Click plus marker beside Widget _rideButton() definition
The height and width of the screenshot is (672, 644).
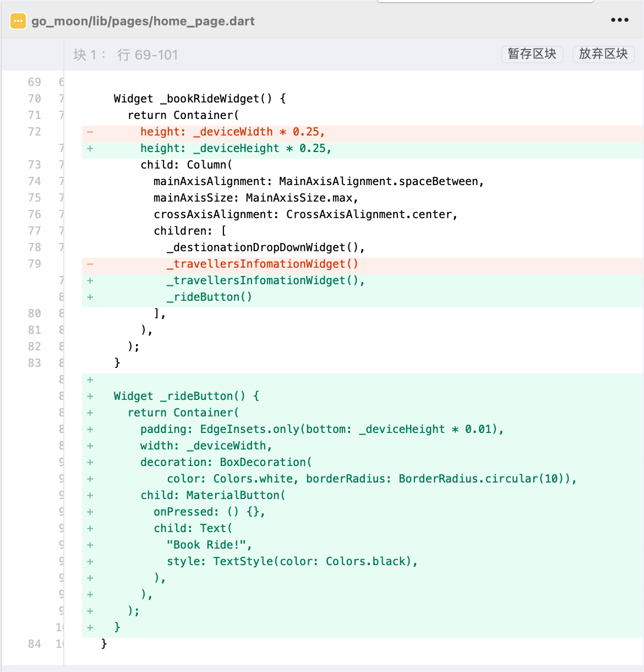click(x=90, y=396)
